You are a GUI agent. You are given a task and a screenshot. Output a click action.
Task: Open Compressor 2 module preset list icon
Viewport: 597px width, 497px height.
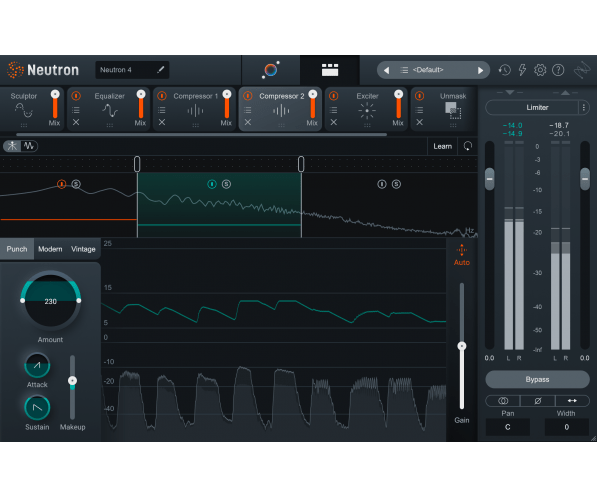(x=247, y=110)
